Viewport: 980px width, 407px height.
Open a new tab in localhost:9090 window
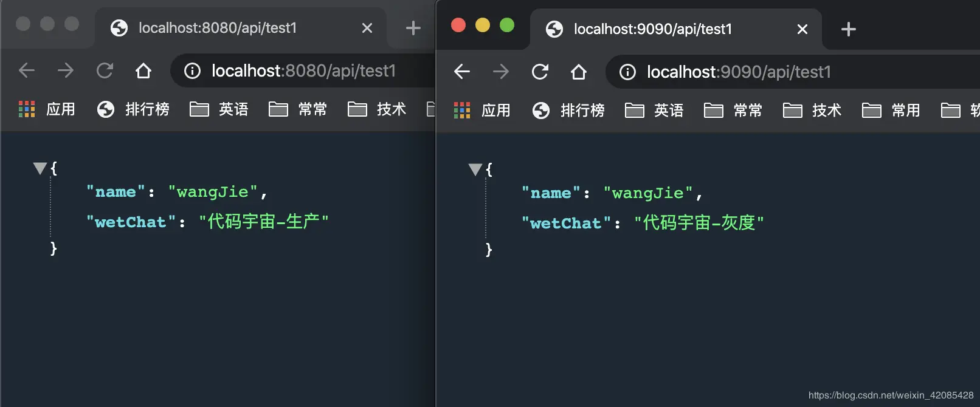tap(849, 29)
